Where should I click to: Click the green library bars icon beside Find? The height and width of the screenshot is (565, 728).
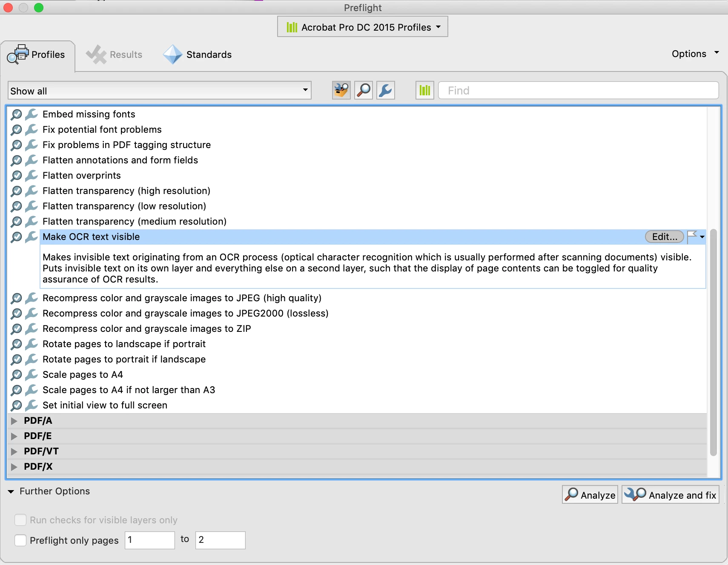[425, 90]
